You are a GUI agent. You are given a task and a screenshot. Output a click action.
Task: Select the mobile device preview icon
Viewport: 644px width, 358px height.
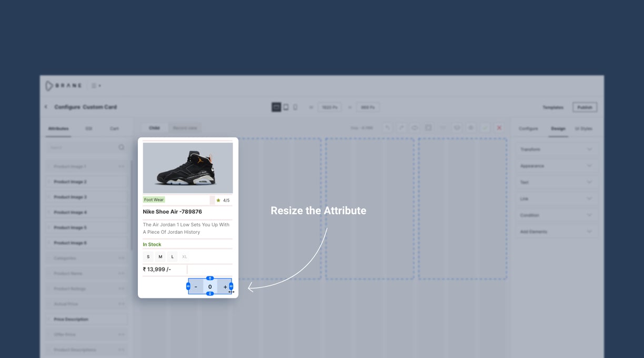[295, 107]
